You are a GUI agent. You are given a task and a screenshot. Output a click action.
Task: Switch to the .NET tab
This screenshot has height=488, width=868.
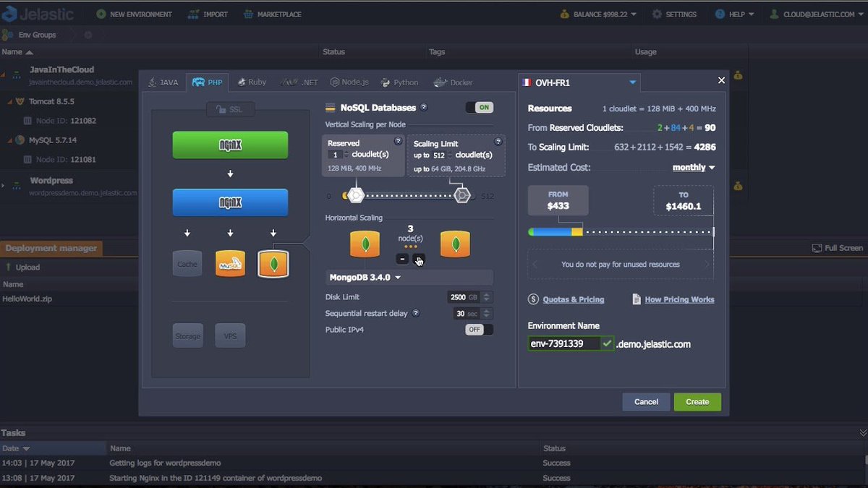coord(300,82)
